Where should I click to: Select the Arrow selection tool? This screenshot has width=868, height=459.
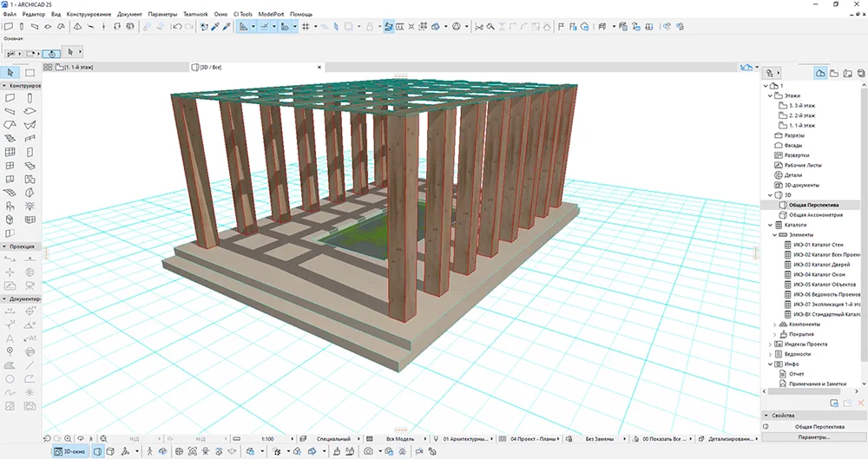click(x=10, y=72)
